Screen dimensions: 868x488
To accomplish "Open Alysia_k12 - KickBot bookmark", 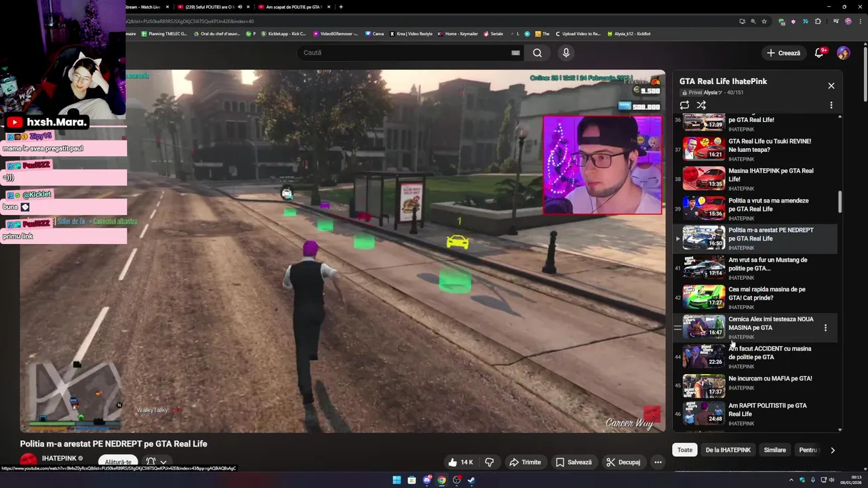I will [x=629, y=33].
